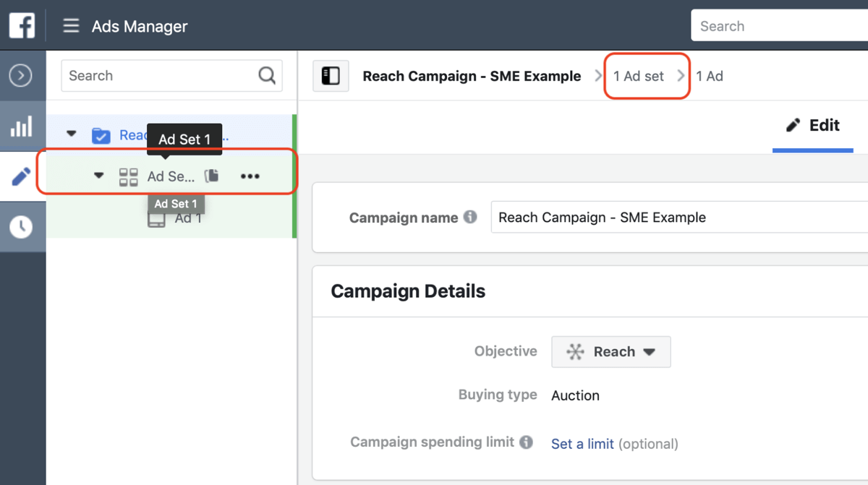Switch to the Edit tab
Screen dimensions: 868x485
(x=813, y=126)
